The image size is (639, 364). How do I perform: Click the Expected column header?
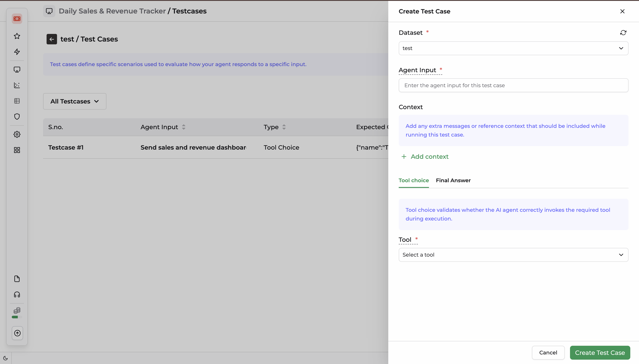coord(372,127)
